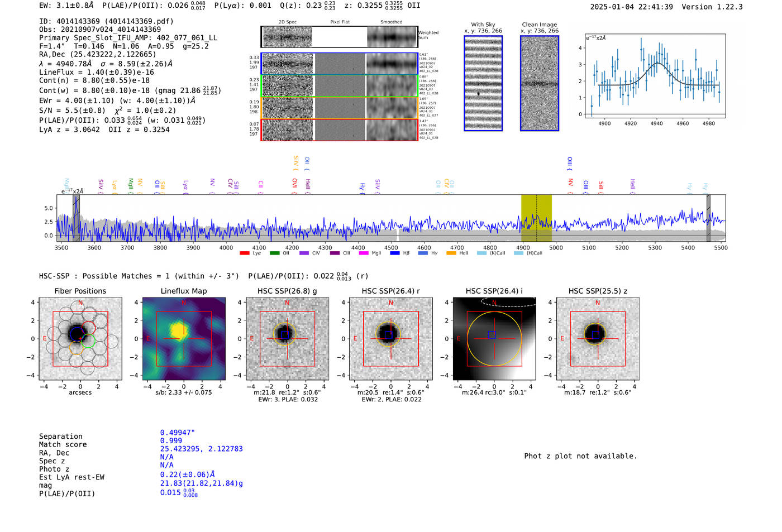The width and height of the screenshot is (782, 532).
Task: Click the Fiber Positions cutout image
Action: (x=80, y=339)
